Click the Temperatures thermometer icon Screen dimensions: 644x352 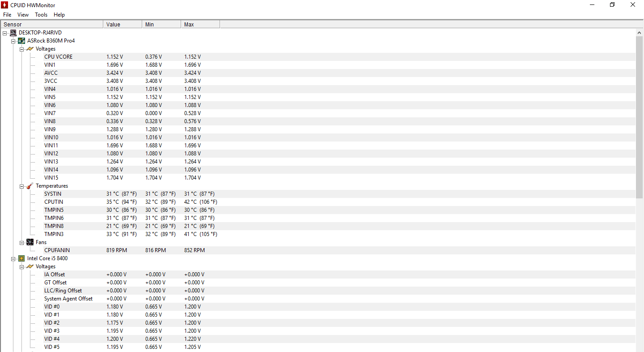pos(30,186)
